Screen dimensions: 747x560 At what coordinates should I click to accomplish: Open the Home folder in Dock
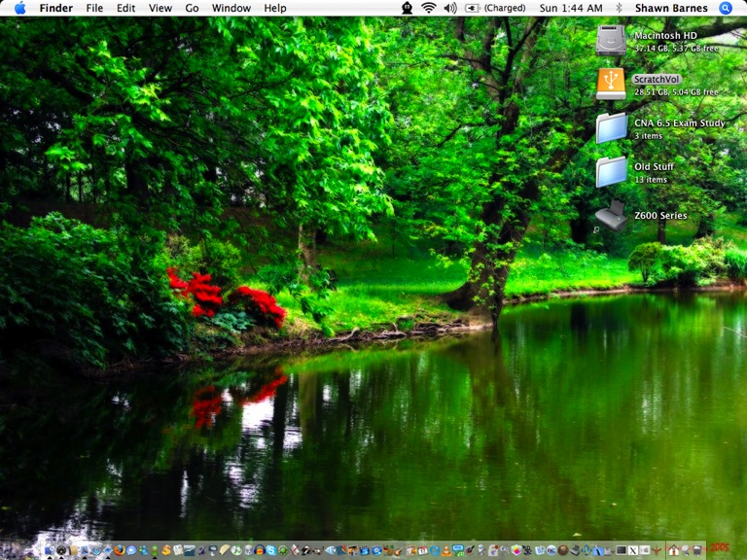tap(673, 550)
